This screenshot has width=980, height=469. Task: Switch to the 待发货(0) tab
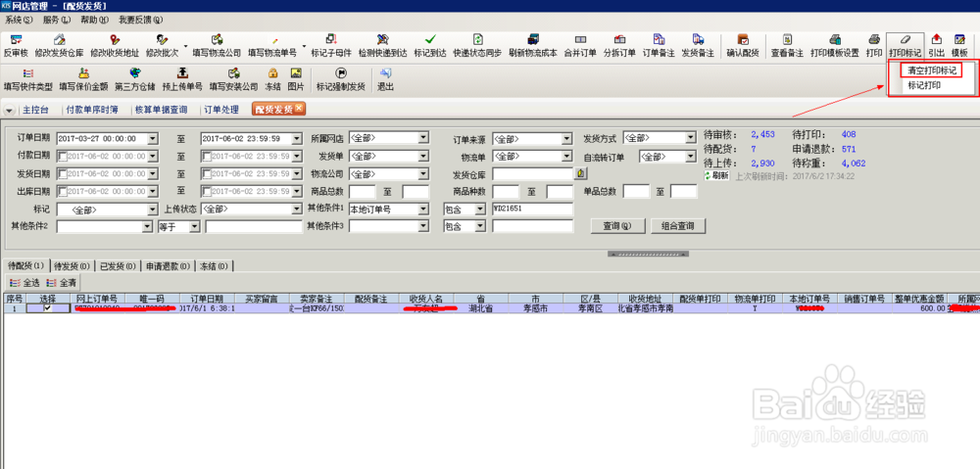point(72,266)
